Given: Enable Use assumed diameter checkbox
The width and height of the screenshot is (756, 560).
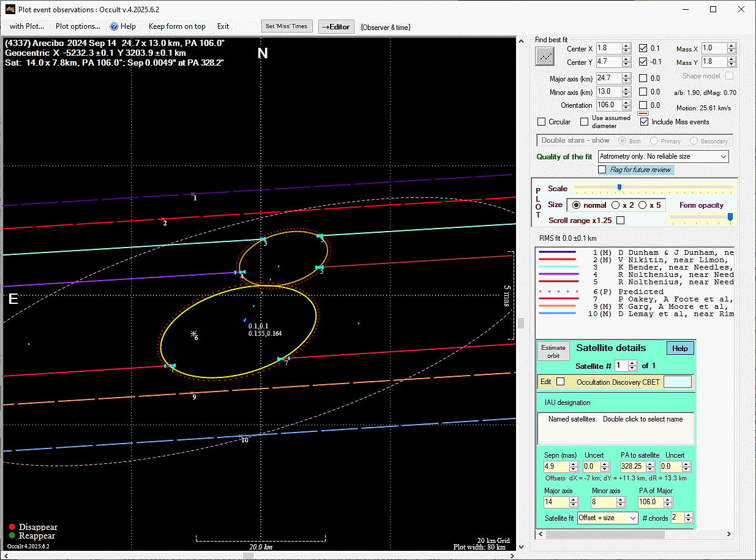Looking at the screenshot, I should 585,122.
